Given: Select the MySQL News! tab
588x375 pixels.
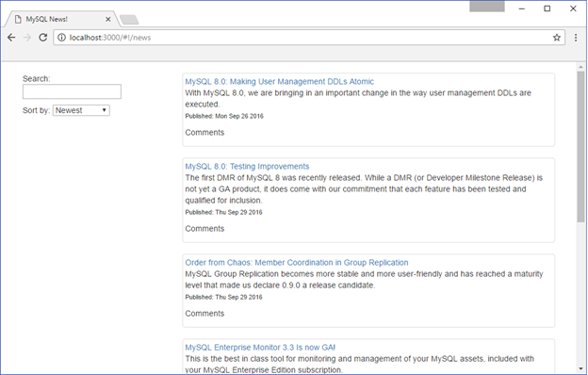Looking at the screenshot, I should pos(62,19).
